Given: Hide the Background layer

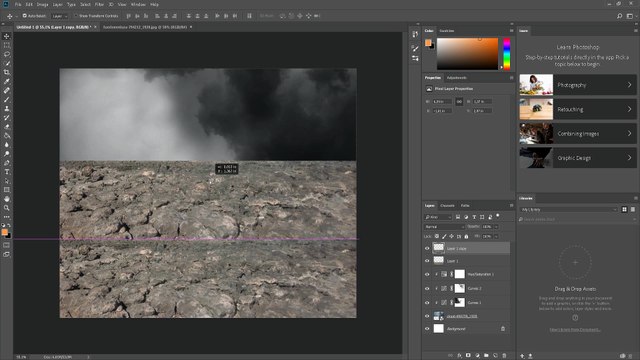Looking at the screenshot, I should tap(427, 329).
